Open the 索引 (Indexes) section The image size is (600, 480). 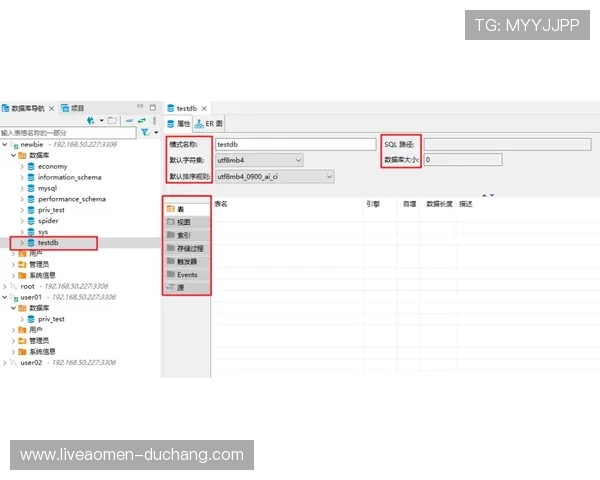[185, 235]
